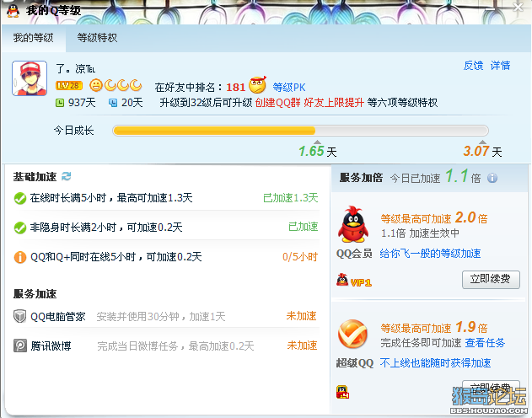Click the 今日成长 progress bar
This screenshot has width=532, height=418.
pyautogui.click(x=300, y=131)
